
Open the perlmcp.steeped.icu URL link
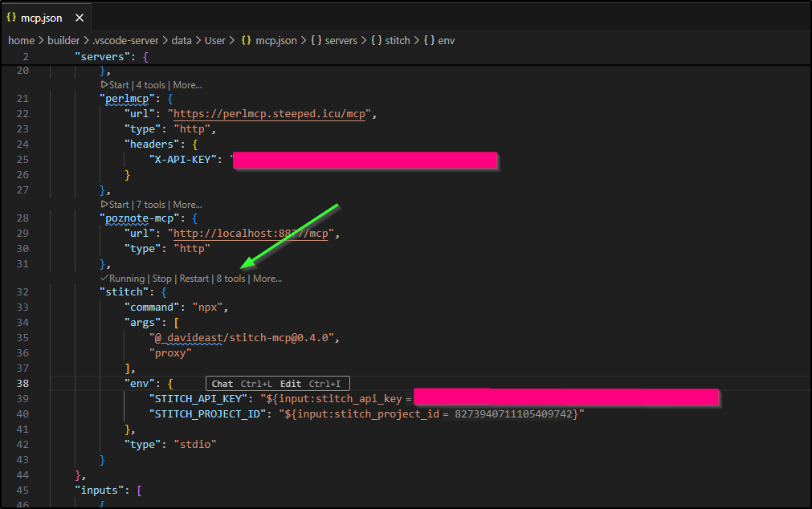coord(269,114)
